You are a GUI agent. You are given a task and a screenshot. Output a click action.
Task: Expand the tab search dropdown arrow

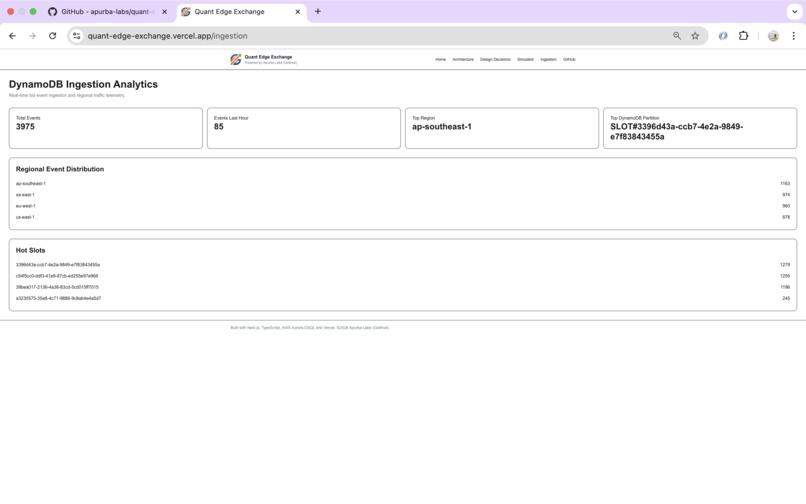coord(795,12)
